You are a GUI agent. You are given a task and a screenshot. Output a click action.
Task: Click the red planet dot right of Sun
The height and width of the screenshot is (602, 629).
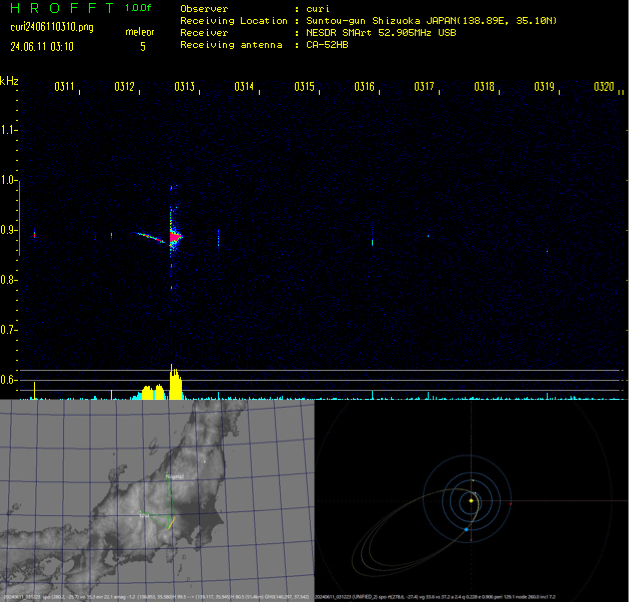(x=510, y=503)
